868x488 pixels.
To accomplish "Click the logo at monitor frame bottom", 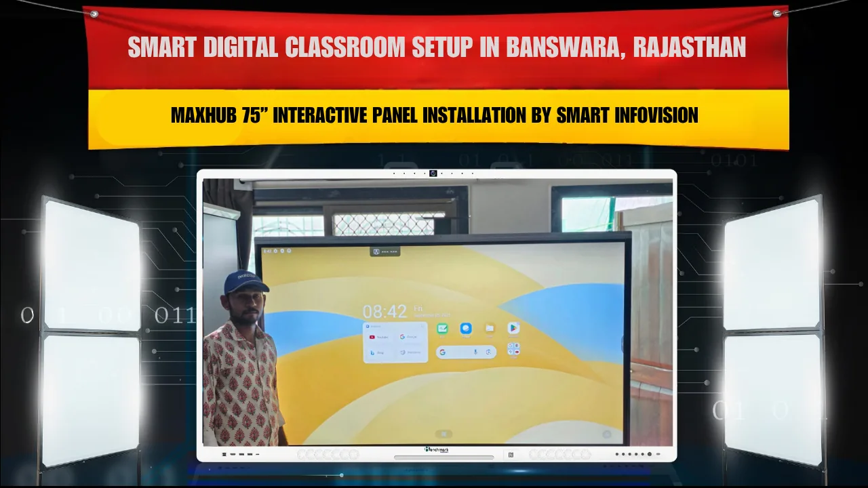I will coord(437,450).
